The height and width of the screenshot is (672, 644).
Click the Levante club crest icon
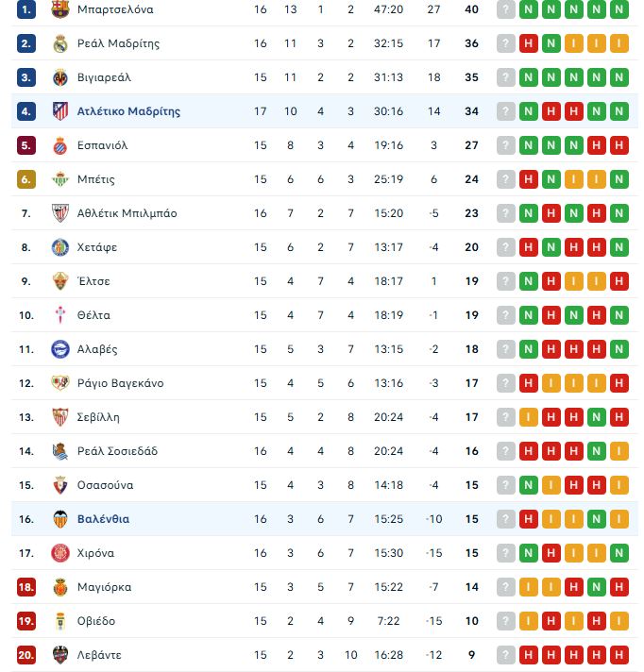(60, 655)
